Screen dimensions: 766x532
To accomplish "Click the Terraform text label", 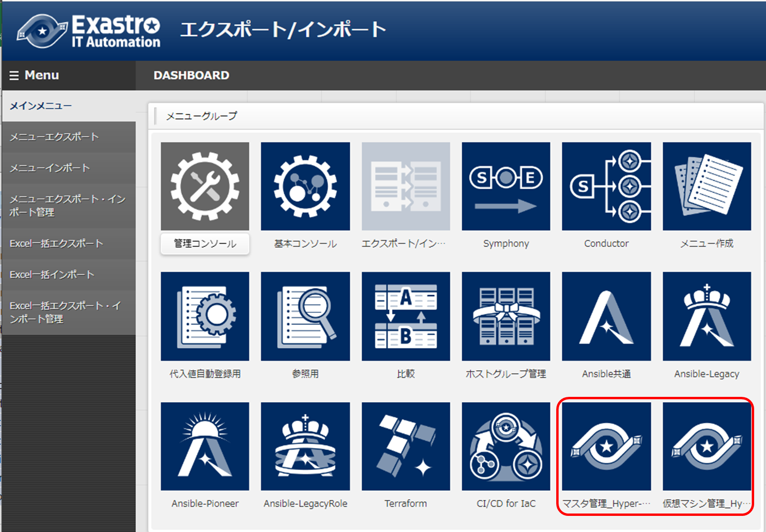I will click(x=406, y=504).
